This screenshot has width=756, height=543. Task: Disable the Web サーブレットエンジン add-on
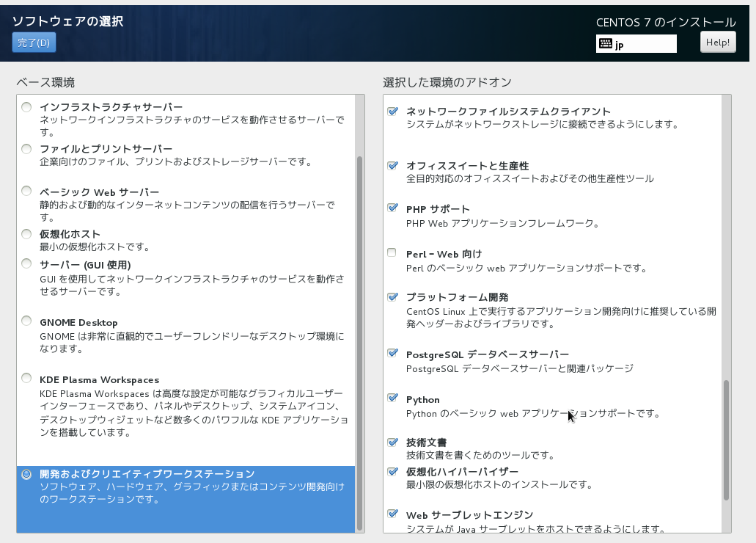pos(392,514)
